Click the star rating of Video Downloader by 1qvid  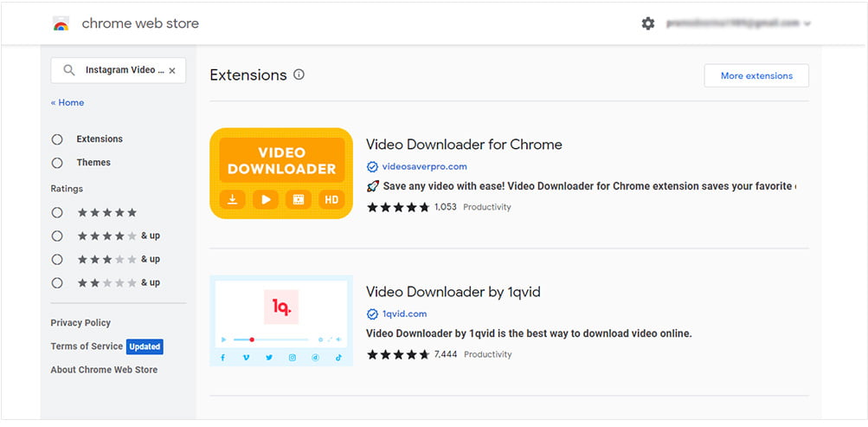tap(398, 354)
